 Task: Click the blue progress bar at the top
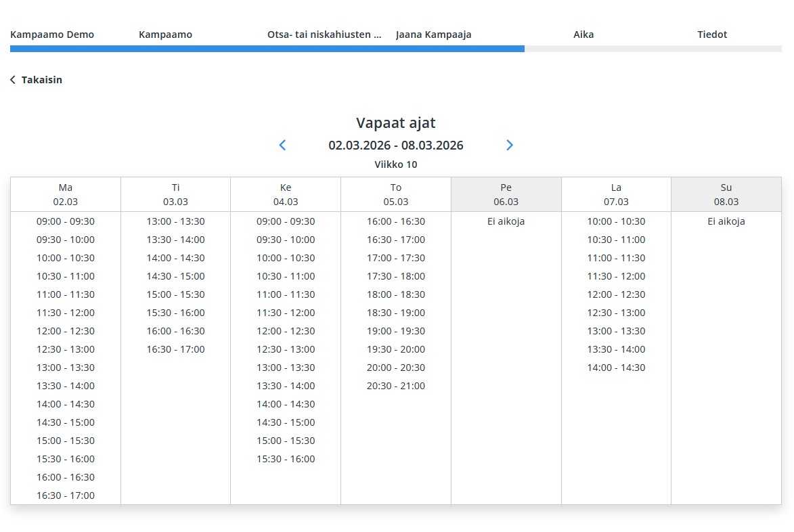click(x=267, y=48)
